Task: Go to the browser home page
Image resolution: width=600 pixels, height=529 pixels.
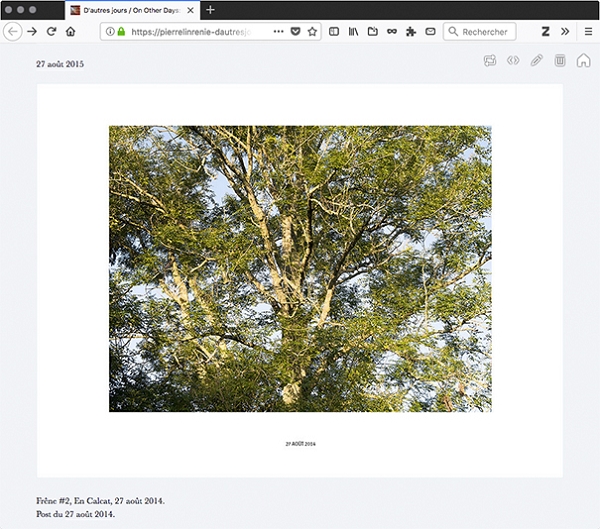Action: 70,32
